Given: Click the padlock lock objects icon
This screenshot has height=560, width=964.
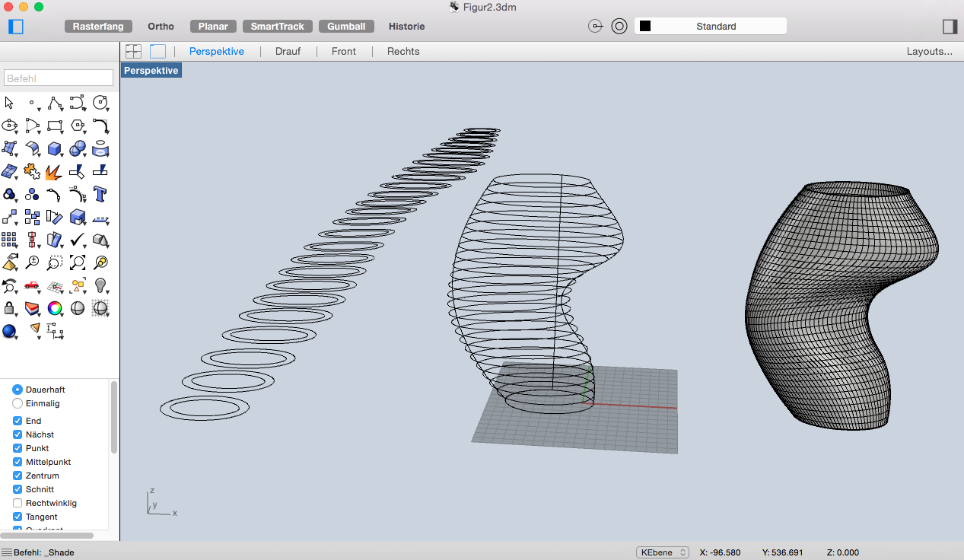Looking at the screenshot, I should coord(9,308).
